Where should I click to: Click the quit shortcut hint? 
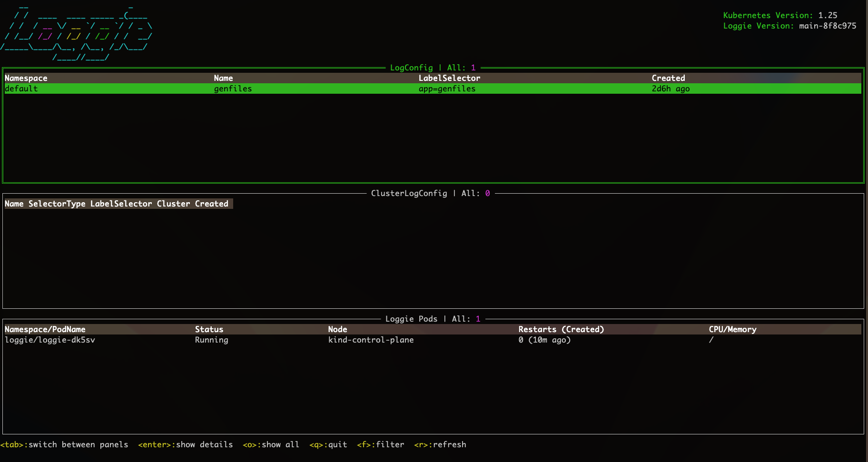pyautogui.click(x=328, y=444)
